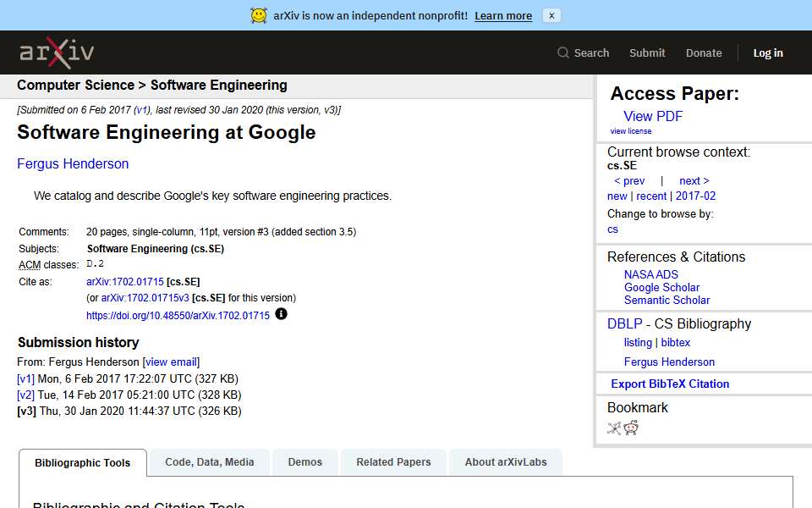Open View PDF

click(653, 116)
